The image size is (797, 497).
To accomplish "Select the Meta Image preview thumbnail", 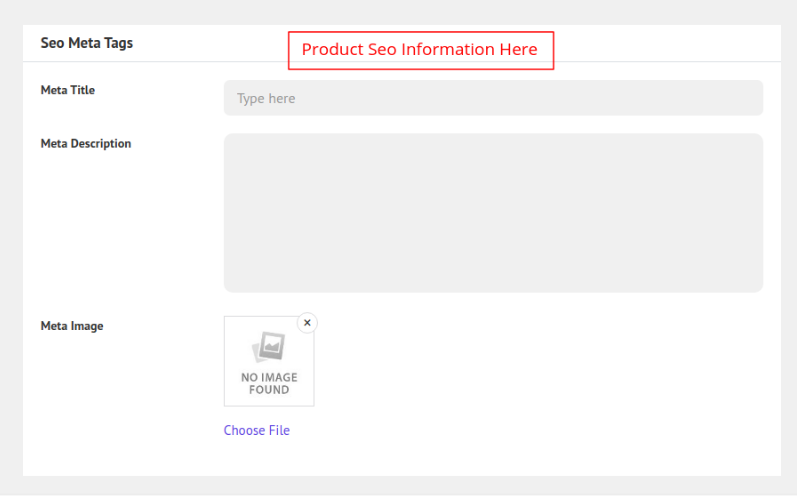I will [x=269, y=361].
